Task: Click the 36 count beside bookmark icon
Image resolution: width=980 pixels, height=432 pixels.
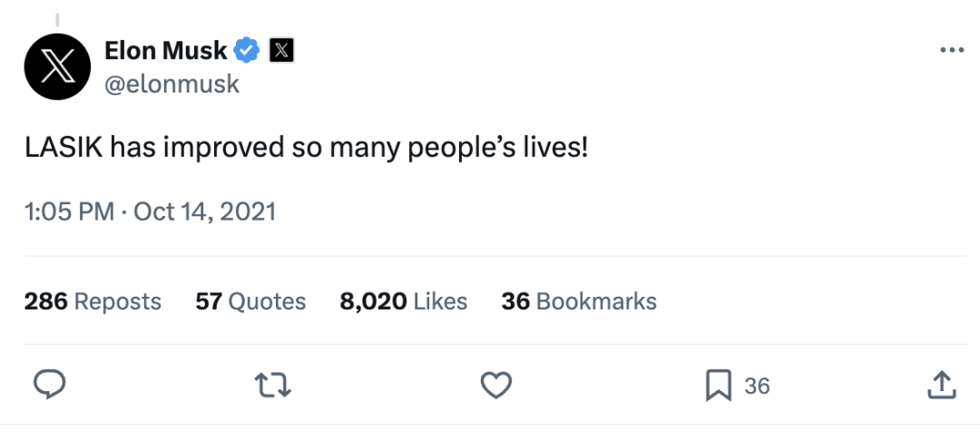Action: point(757,386)
